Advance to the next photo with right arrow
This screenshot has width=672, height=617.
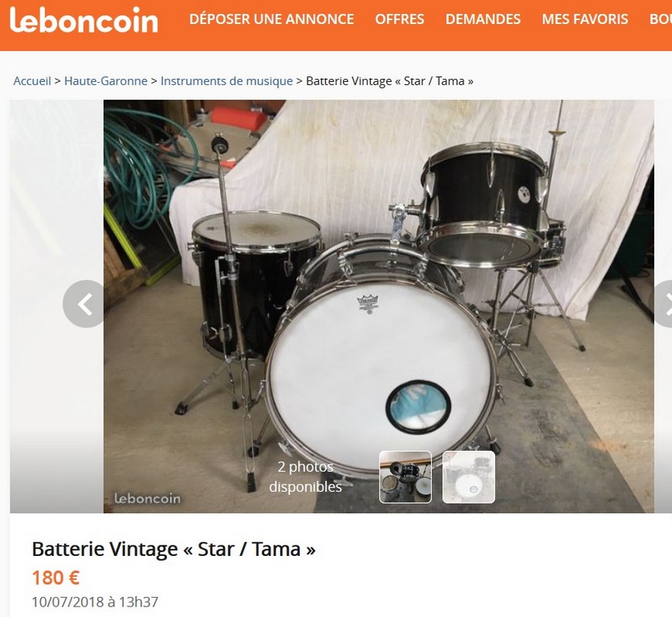pyautogui.click(x=662, y=304)
